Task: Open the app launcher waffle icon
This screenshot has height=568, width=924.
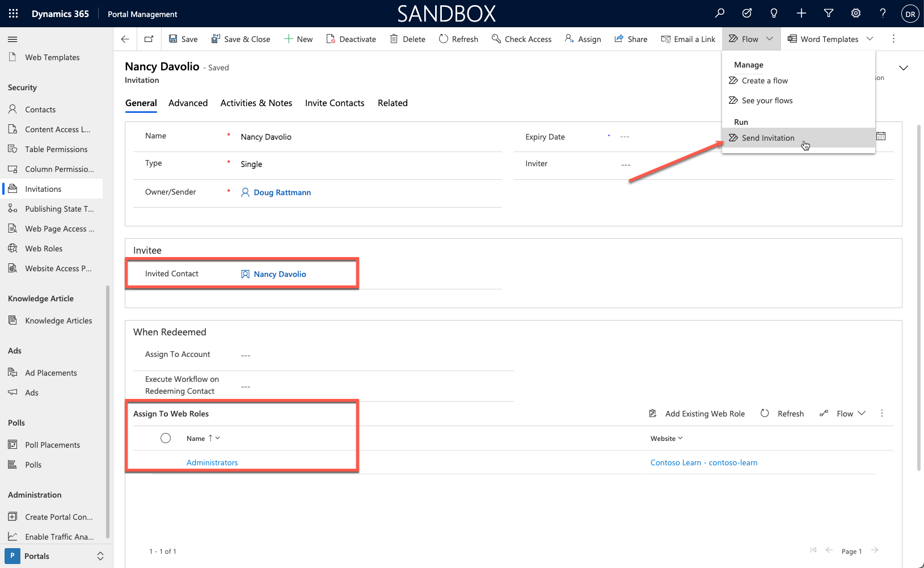Action: [x=14, y=14]
